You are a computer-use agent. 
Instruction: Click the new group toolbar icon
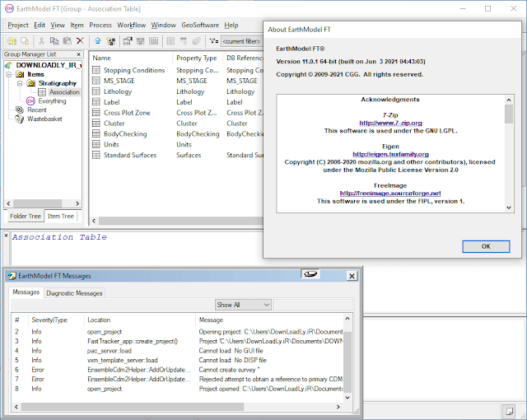(12, 41)
